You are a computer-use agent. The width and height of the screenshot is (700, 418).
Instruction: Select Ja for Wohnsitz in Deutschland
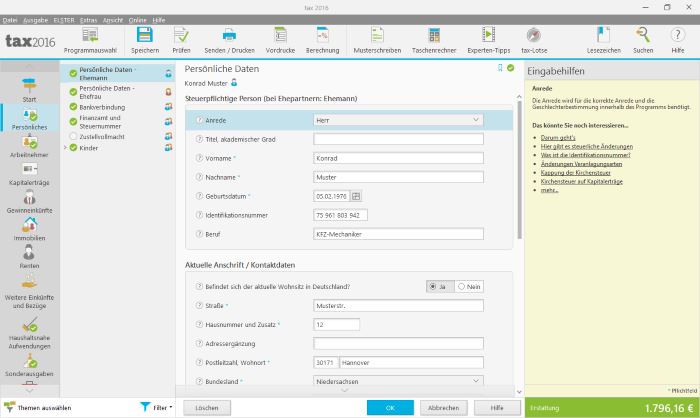(440, 287)
